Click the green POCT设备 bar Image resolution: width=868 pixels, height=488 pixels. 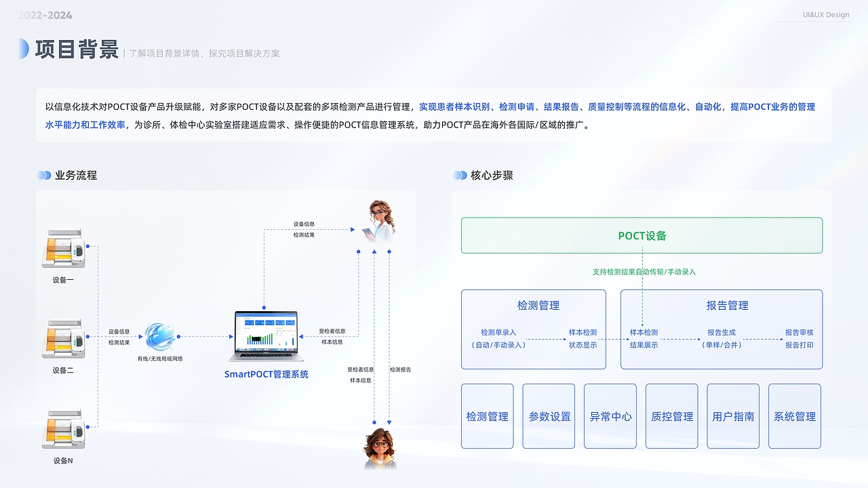tap(642, 235)
